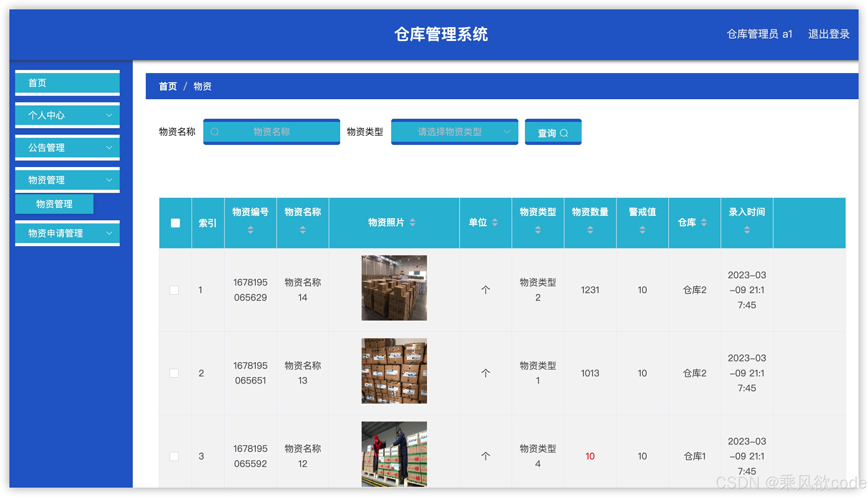
Task: Open the 请选择物资类型 dropdown
Action: click(x=454, y=132)
